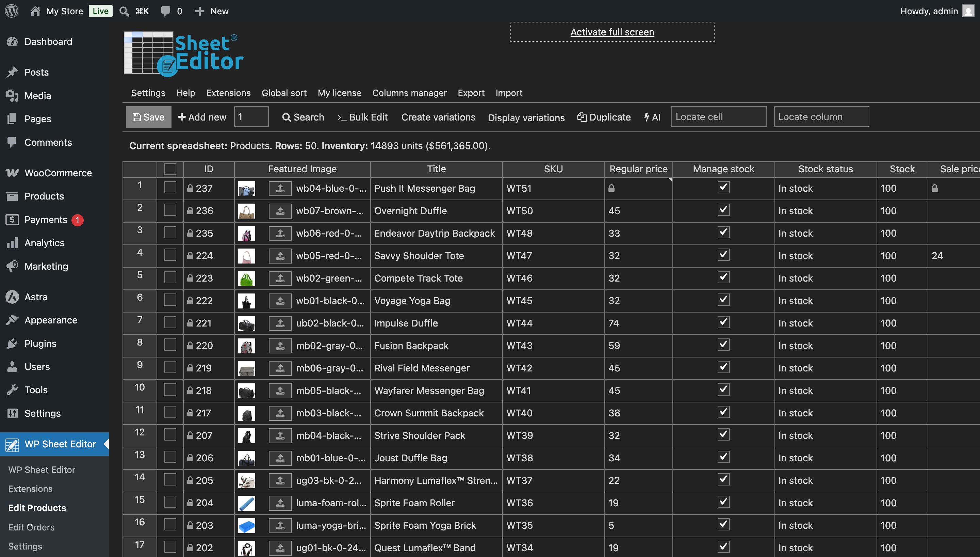980x557 pixels.
Task: Click the Activate full screen link
Action: tap(612, 32)
